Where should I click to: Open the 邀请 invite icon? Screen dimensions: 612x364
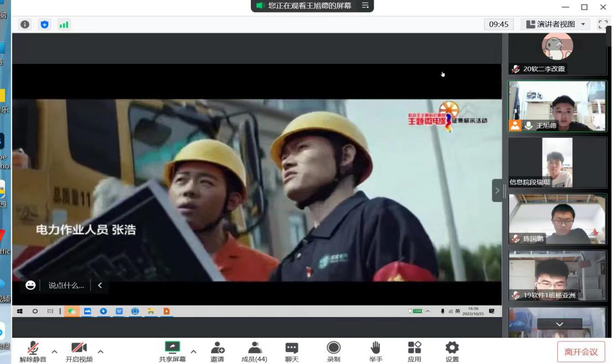click(217, 351)
